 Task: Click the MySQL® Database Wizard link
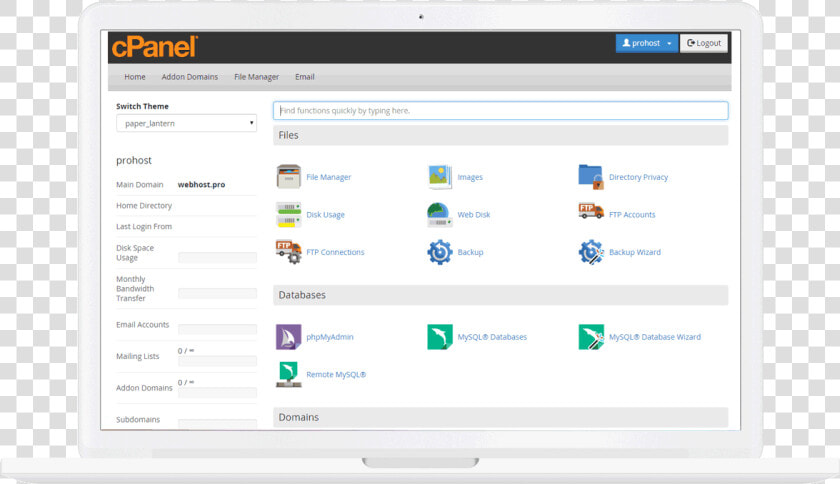655,337
